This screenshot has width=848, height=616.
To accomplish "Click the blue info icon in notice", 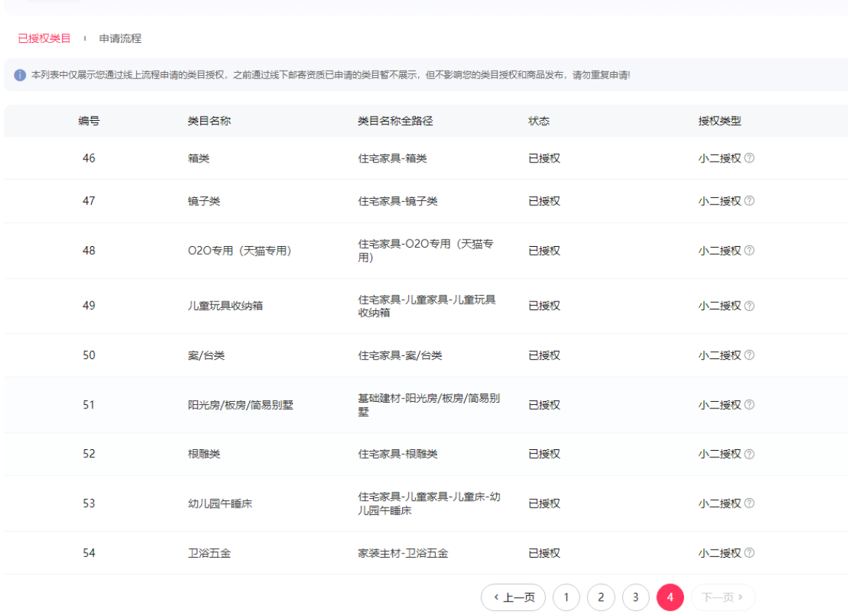I will [20, 76].
